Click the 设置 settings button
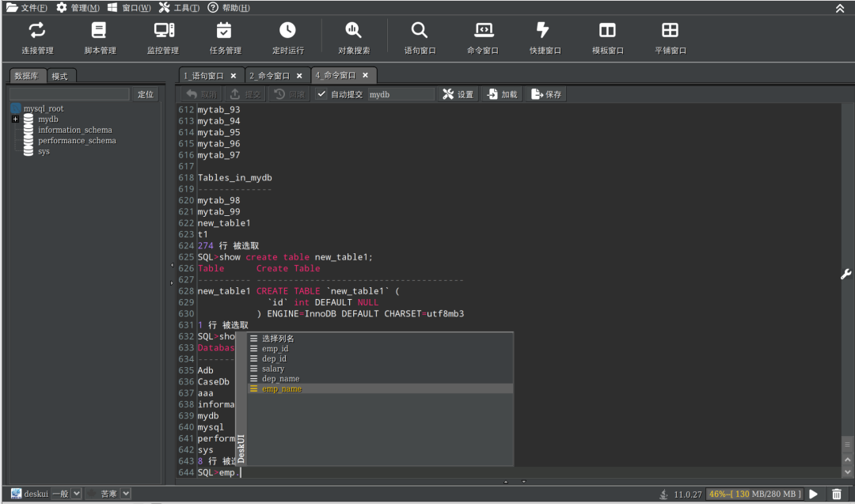This screenshot has width=855, height=504. 458,94
